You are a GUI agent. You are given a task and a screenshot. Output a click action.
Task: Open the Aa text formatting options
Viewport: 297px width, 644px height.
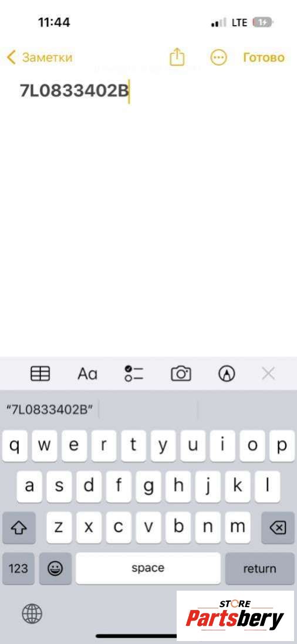tap(87, 374)
